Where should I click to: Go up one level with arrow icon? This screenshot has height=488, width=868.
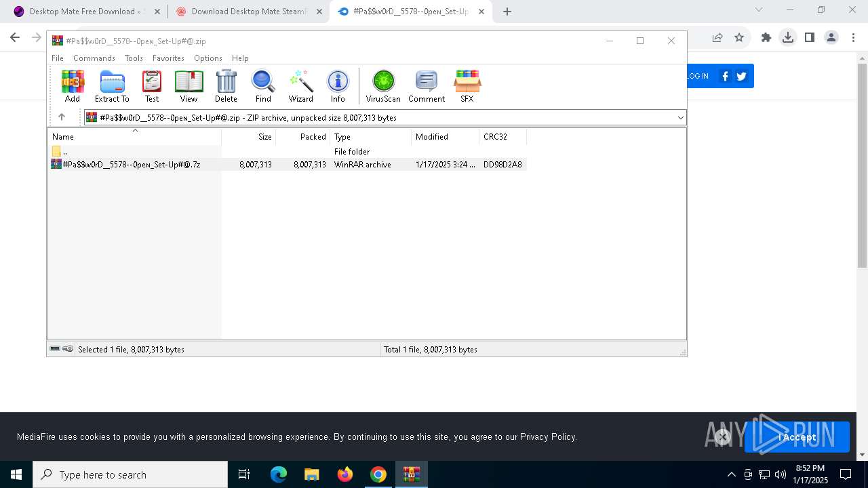(62, 117)
